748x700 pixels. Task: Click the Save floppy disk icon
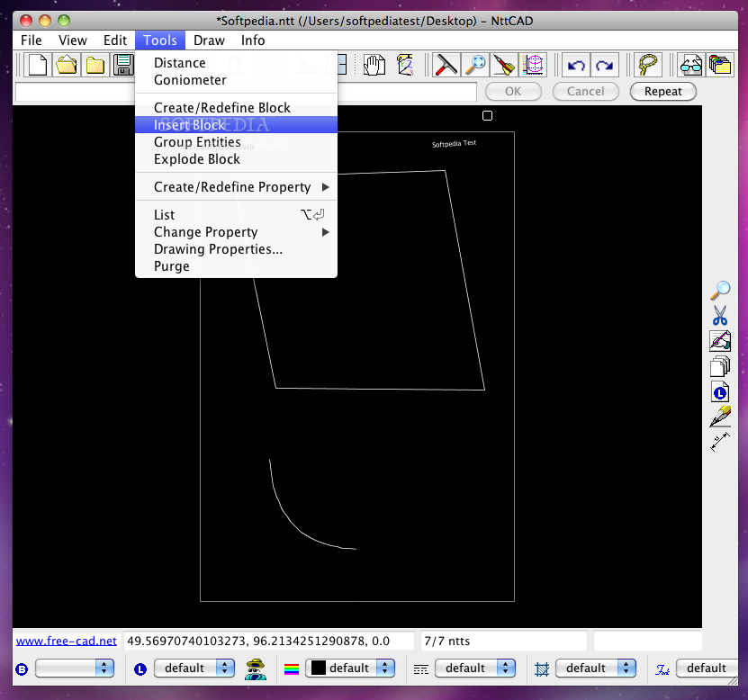pyautogui.click(x=123, y=65)
